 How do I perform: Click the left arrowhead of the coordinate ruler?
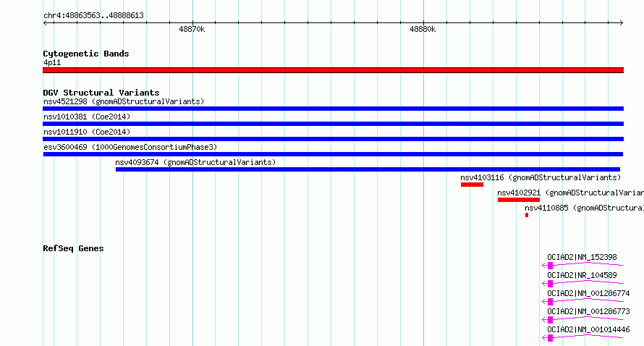[x=45, y=23]
